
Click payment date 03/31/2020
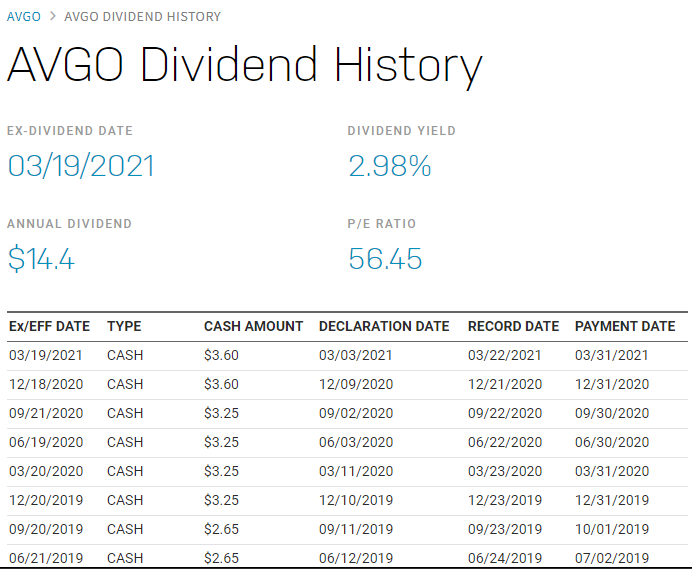[x=612, y=471]
